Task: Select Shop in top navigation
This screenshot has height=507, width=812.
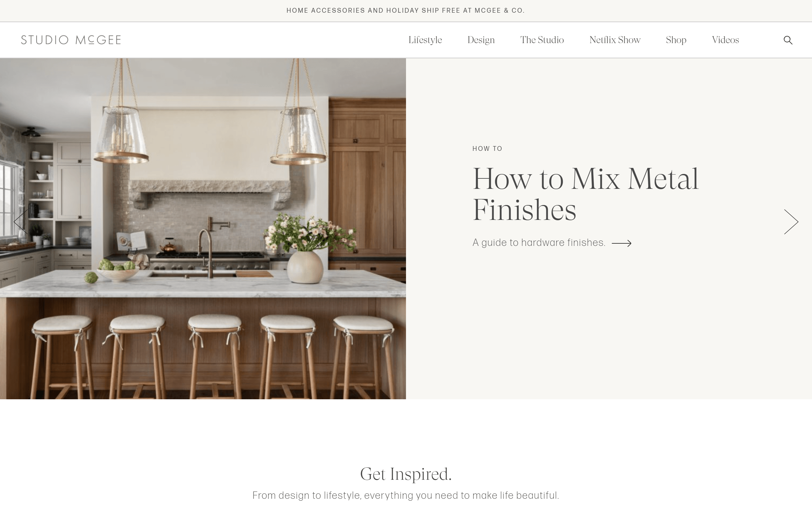Action: [x=676, y=40]
